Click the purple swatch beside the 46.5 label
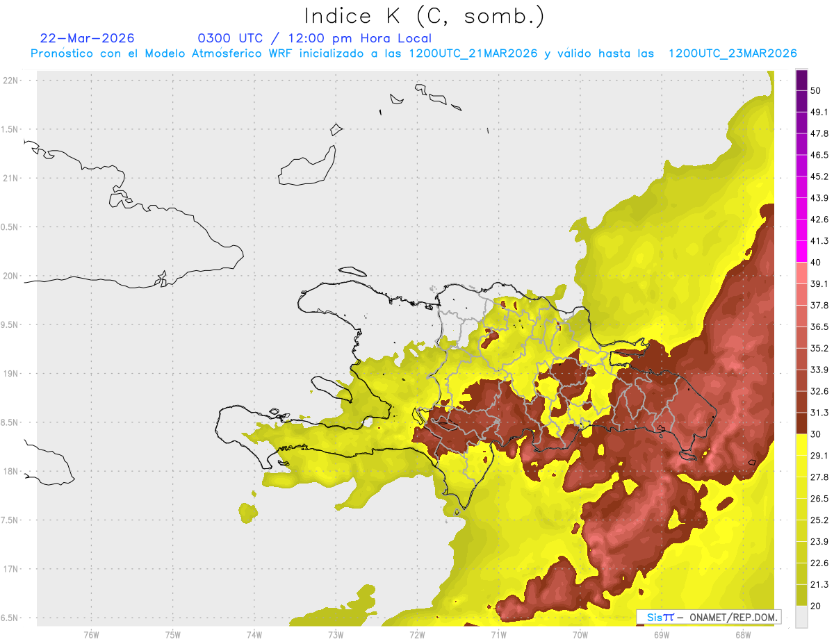 point(801,144)
